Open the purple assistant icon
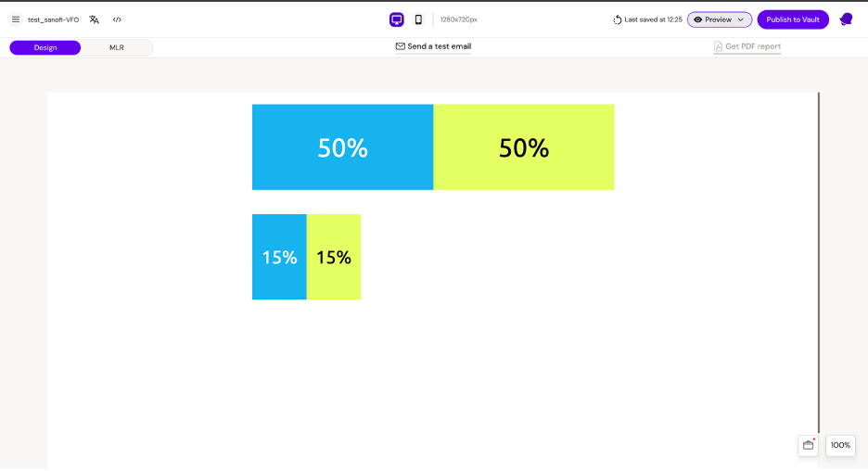The image size is (868, 471). [x=846, y=19]
